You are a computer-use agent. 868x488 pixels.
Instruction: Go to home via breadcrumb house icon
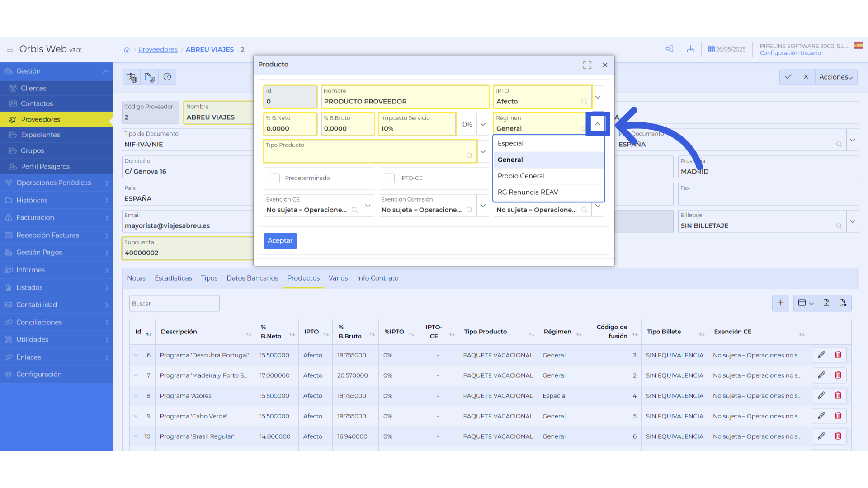coord(127,50)
